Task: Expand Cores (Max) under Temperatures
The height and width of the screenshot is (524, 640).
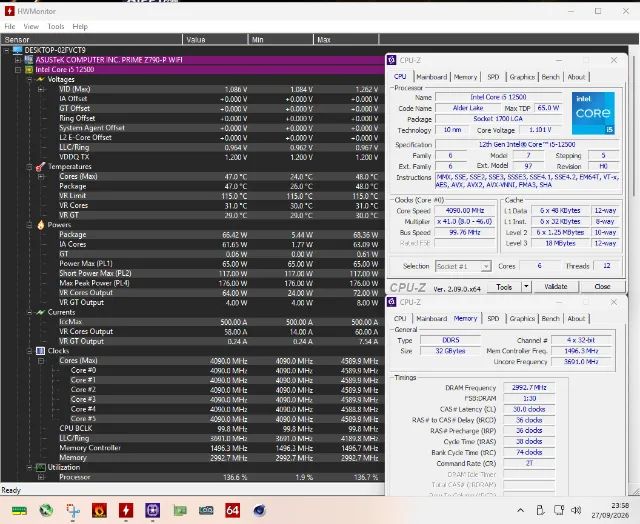Action: (x=41, y=177)
